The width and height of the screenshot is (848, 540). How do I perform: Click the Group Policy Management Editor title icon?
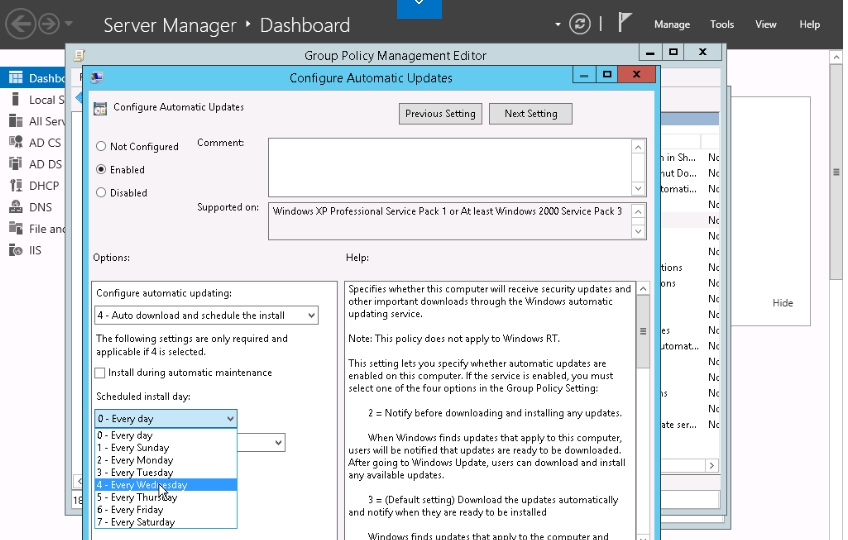[79, 55]
